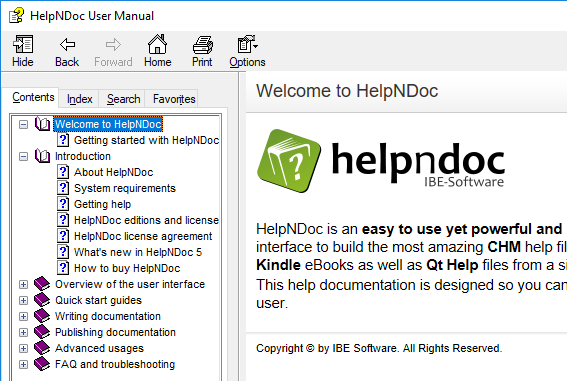Click topic icon for Getting started with HelpNDoc
This screenshot has height=381, width=567.
coord(63,140)
